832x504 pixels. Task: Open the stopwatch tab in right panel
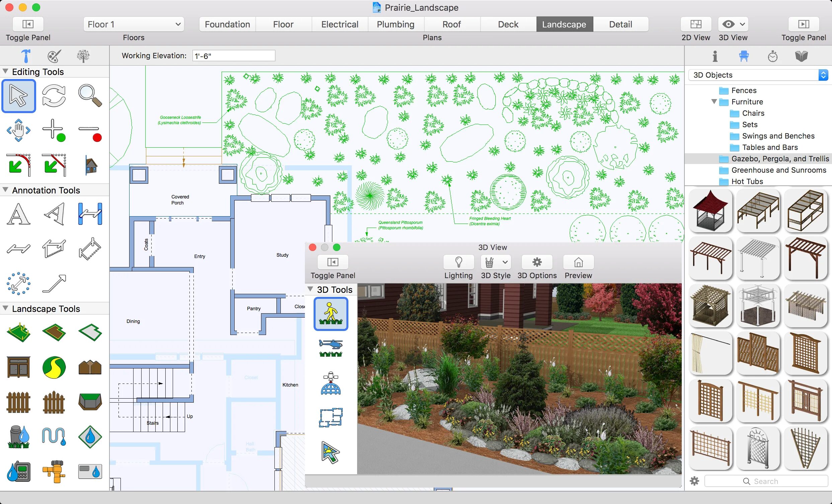pyautogui.click(x=772, y=56)
